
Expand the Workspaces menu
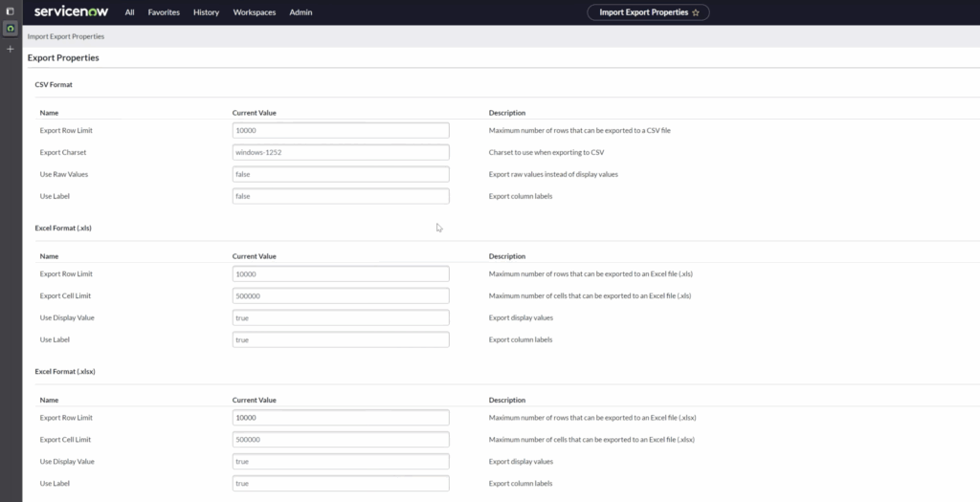[x=256, y=12]
